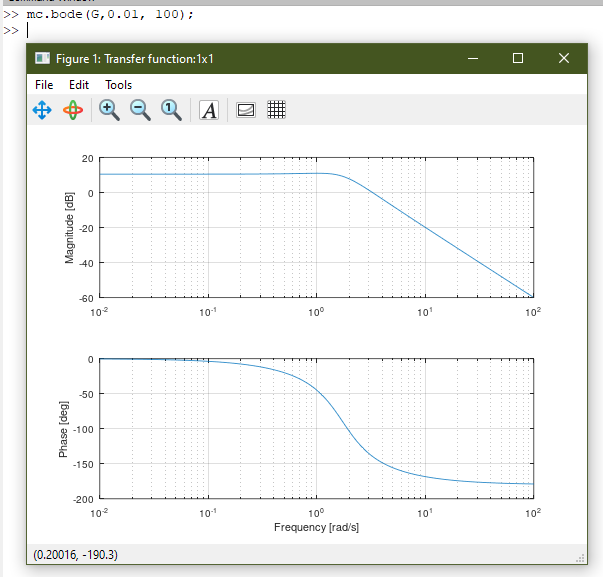Click the -60 tick label on the magnitude axis
Viewport: 603px width, 577px height.
coord(86,299)
